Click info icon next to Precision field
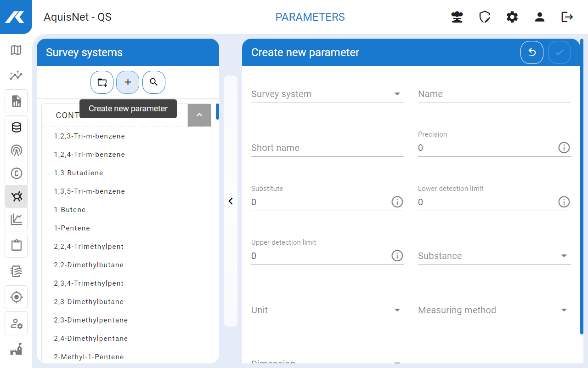The image size is (588, 368). 564,148
